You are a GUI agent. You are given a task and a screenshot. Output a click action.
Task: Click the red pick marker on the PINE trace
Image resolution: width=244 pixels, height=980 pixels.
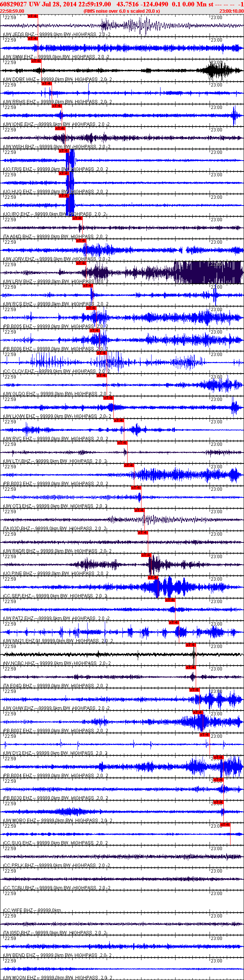pyautogui.click(x=146, y=555)
